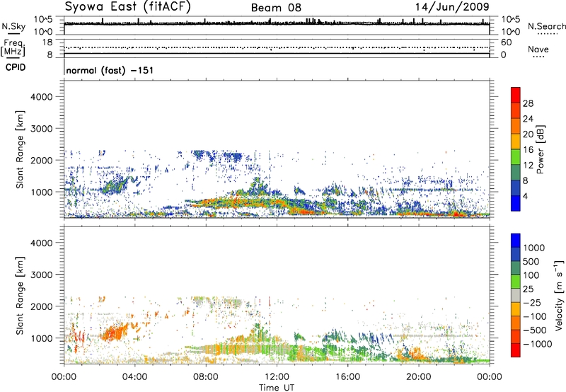Click the '08:00' time tick label
The height and width of the screenshot is (392, 566).
[x=205, y=377]
